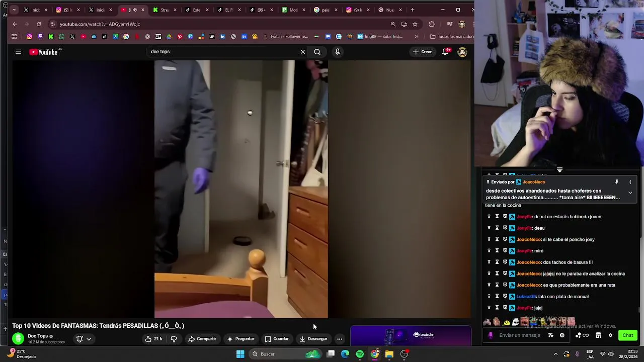Open the WhatsApp bookmark icon

tap(61, 36)
